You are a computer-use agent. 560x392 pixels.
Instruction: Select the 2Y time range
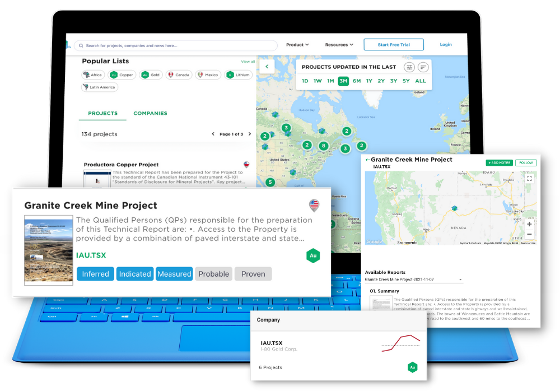[x=381, y=81]
